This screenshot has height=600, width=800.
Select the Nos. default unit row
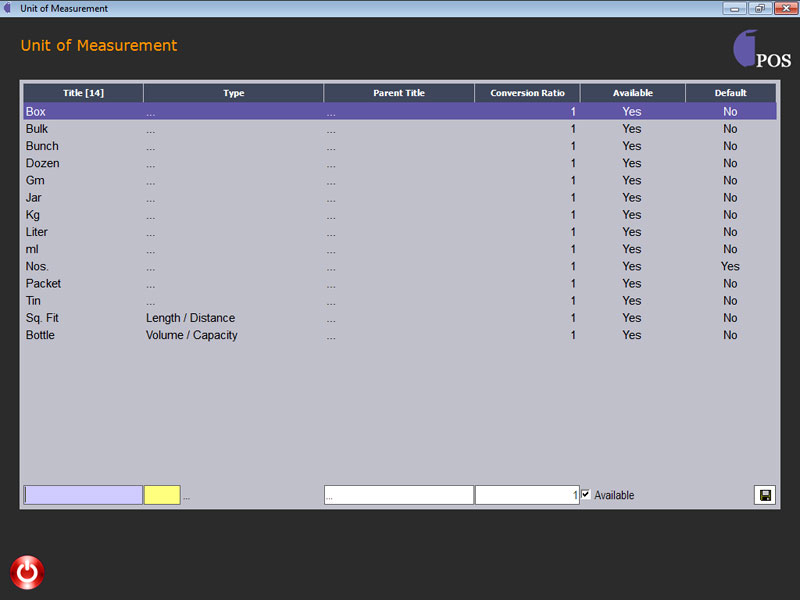tap(37, 267)
